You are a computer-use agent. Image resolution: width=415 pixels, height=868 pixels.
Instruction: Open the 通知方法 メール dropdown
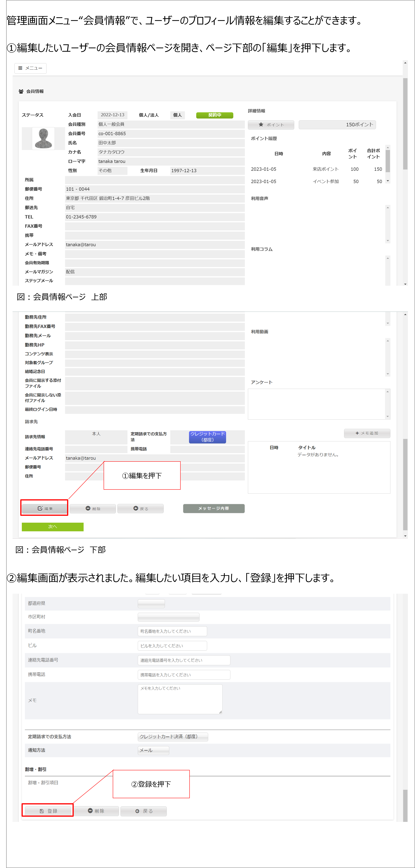(x=153, y=750)
